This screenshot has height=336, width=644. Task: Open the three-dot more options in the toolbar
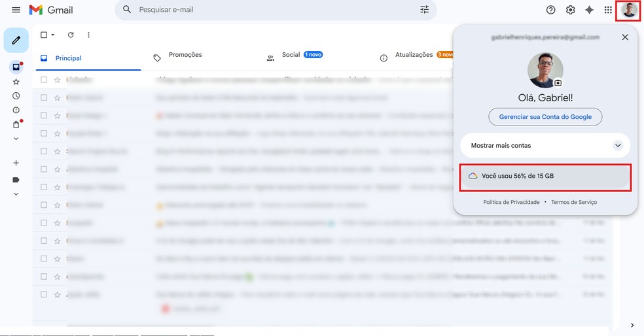(x=88, y=35)
